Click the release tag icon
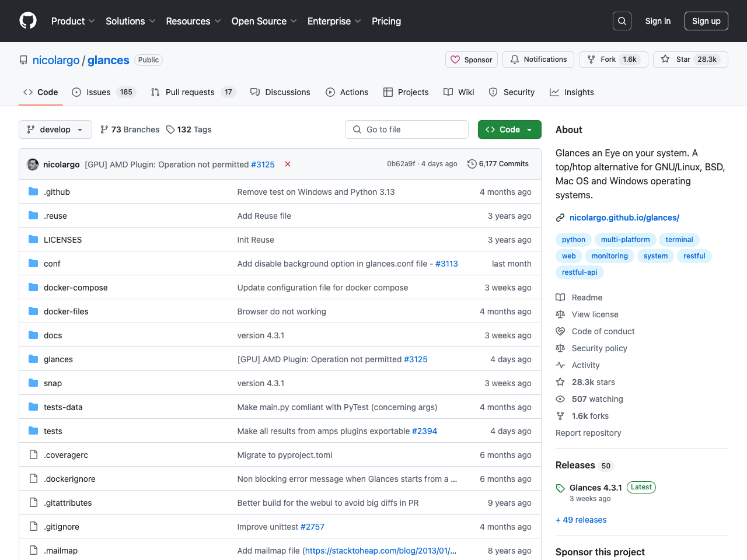Viewport: 747px width, 560px height. 560,488
